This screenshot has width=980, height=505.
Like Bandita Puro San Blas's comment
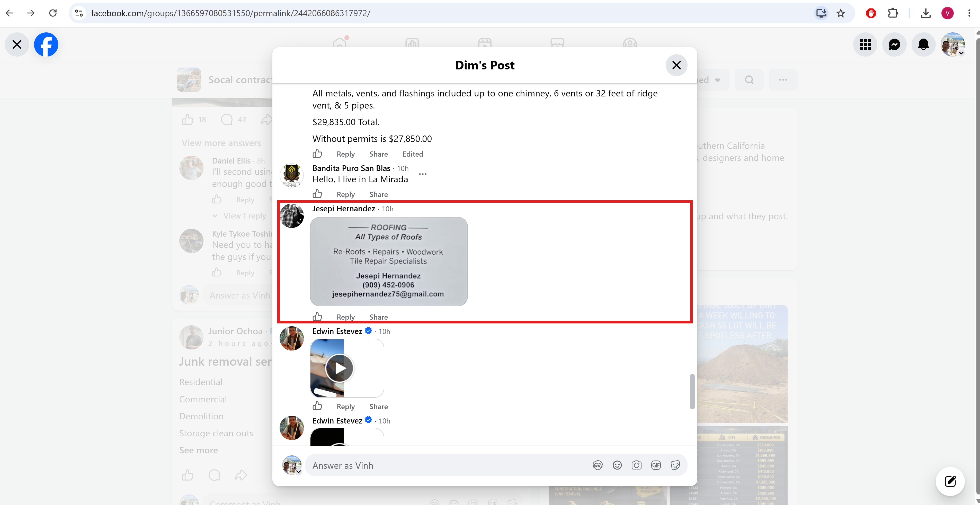[317, 194]
